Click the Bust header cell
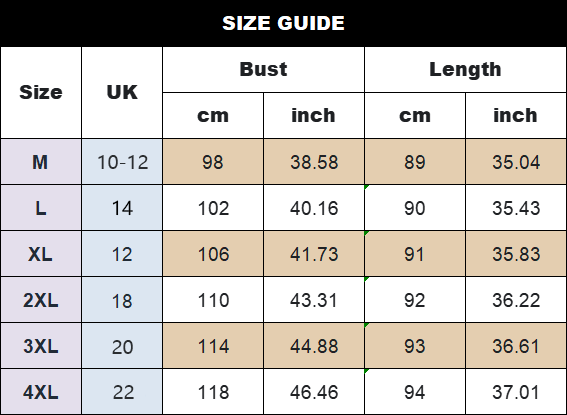Screen dimensions: 567x415 tap(264, 69)
